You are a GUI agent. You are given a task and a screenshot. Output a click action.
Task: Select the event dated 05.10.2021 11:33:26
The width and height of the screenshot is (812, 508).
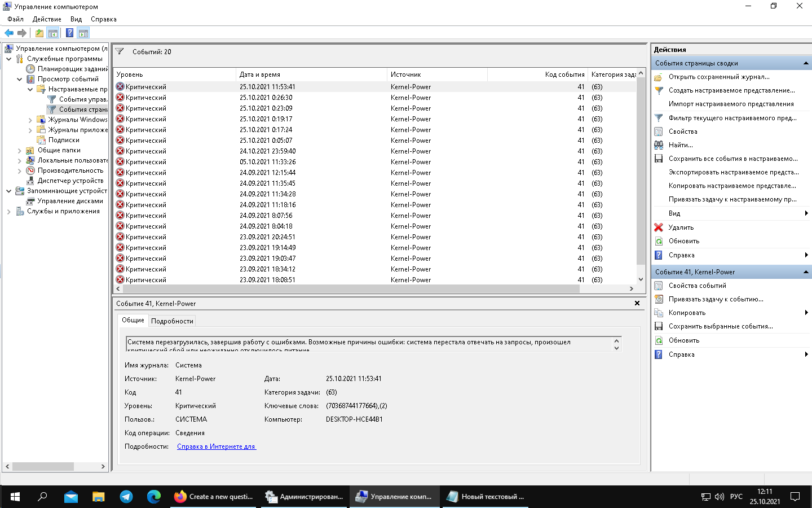[x=375, y=162]
